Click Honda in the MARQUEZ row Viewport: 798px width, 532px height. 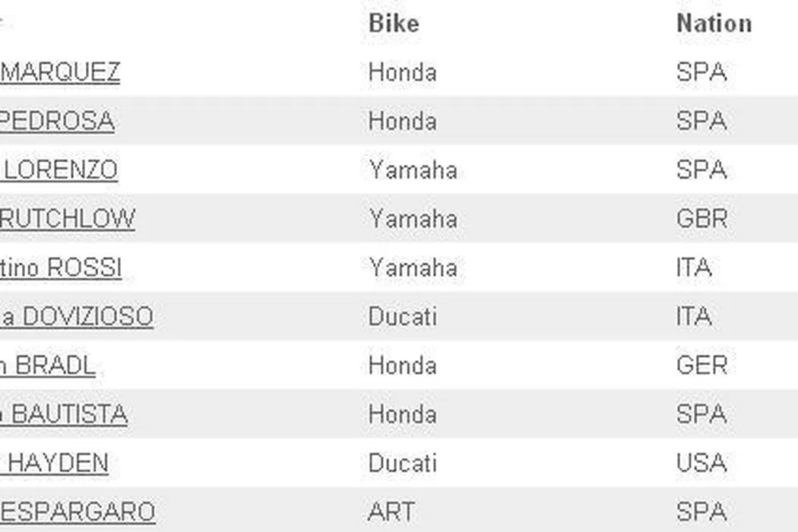pyautogui.click(x=403, y=72)
